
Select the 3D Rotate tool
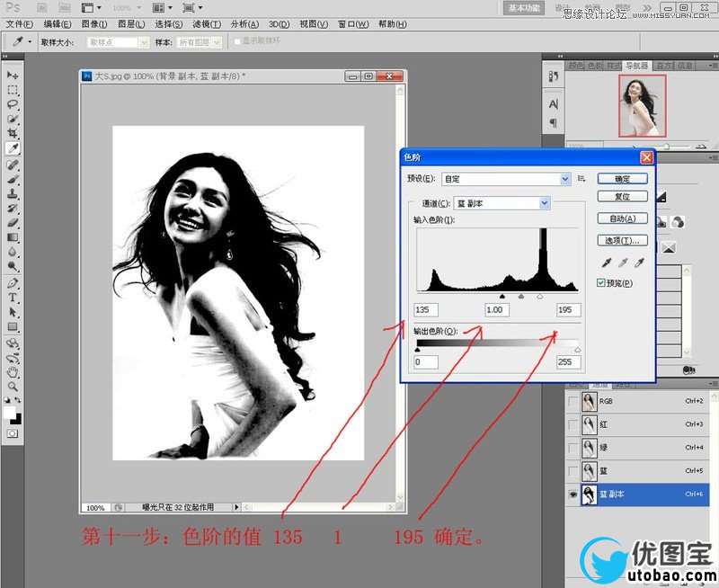point(13,343)
